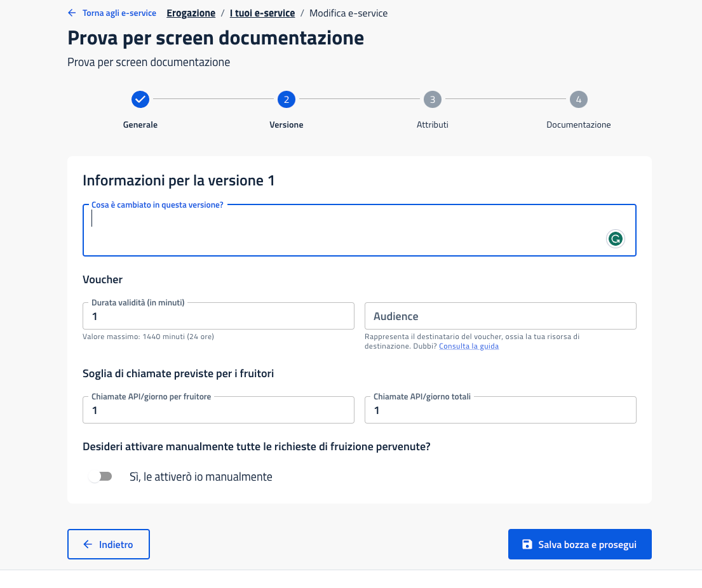Enable the manual activation toggle switch
Image resolution: width=702 pixels, height=588 pixels.
tap(100, 476)
